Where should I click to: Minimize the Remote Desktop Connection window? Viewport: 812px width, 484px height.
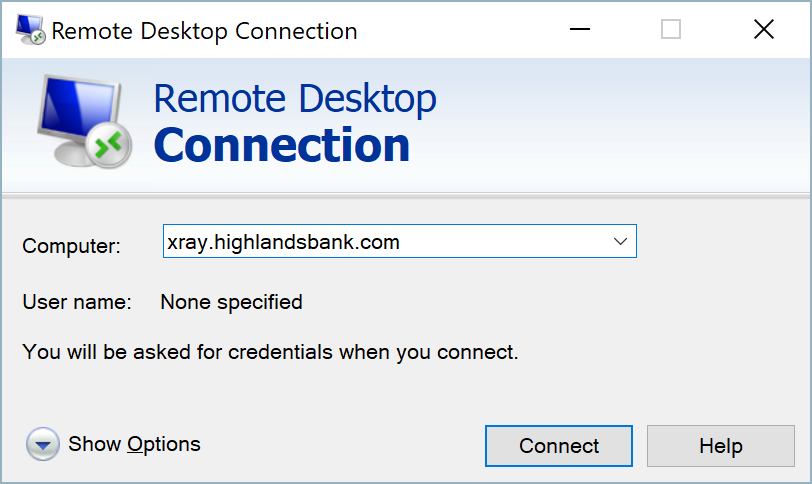[x=580, y=31]
